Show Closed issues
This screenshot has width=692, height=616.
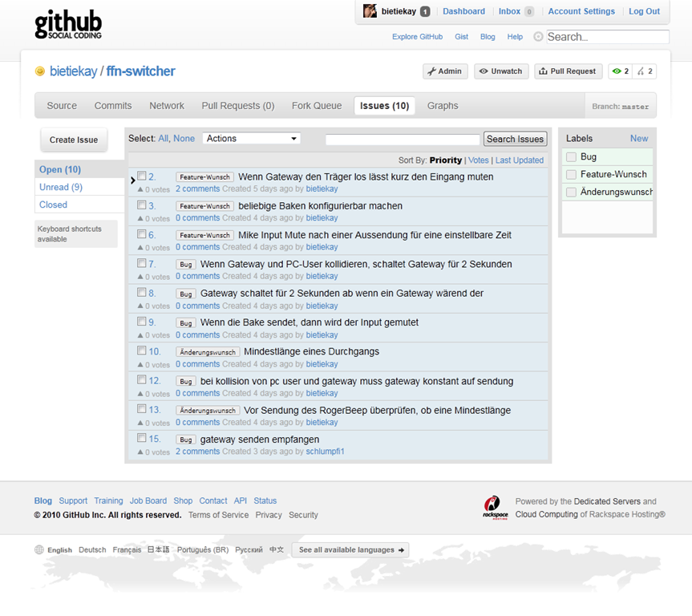(54, 205)
